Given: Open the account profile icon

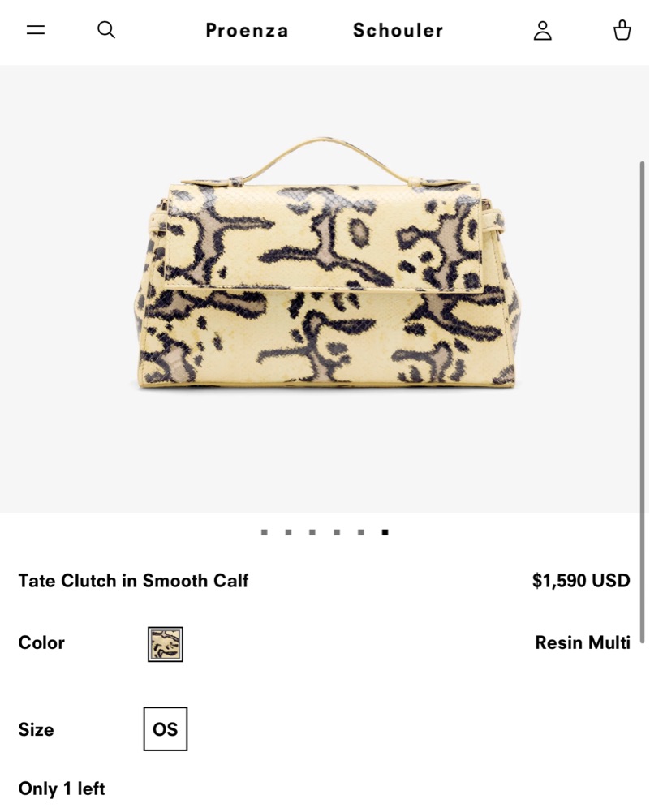Looking at the screenshot, I should pyautogui.click(x=542, y=31).
